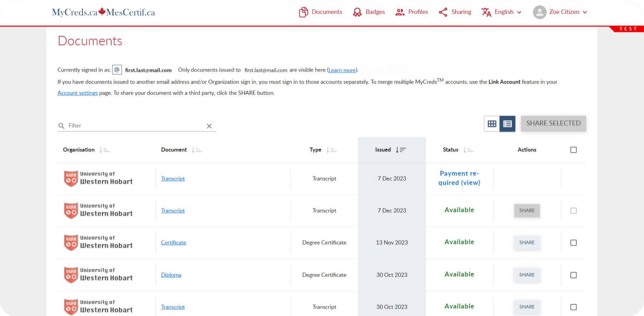
Task: Switch to list view icon
Action: click(x=507, y=124)
